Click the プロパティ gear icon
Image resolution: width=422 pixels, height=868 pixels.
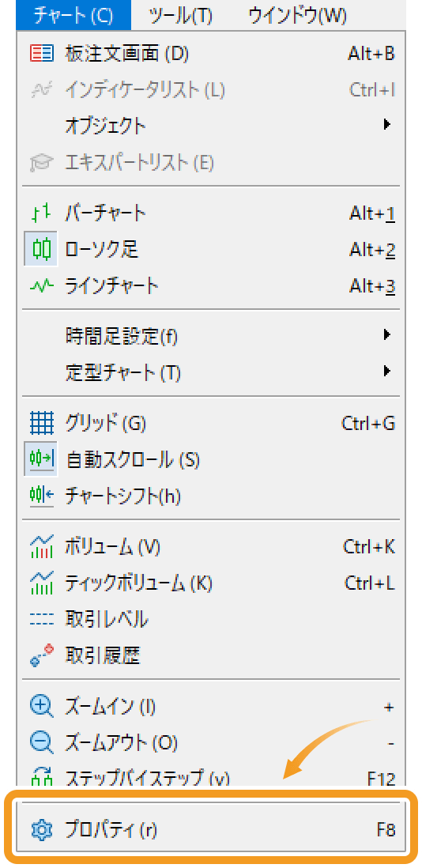[41, 830]
